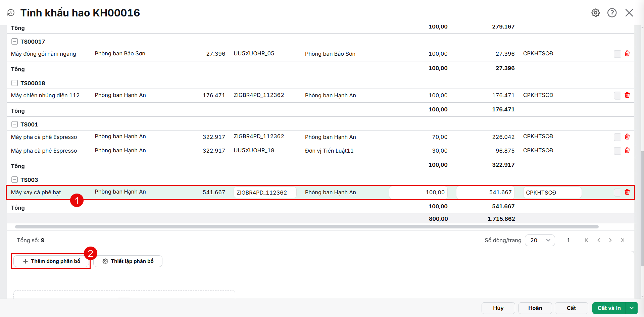The width and height of the screenshot is (644, 317).
Task: Select the 96.875 amount cell
Action: click(505, 151)
